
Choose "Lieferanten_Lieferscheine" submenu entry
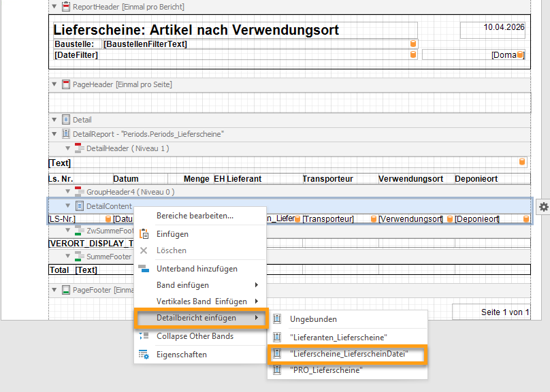coord(347,338)
